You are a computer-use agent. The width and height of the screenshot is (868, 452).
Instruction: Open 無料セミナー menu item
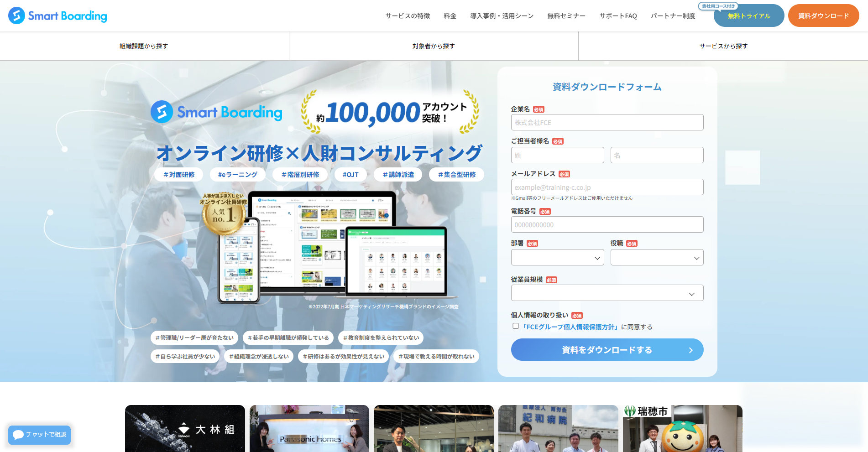pyautogui.click(x=566, y=16)
